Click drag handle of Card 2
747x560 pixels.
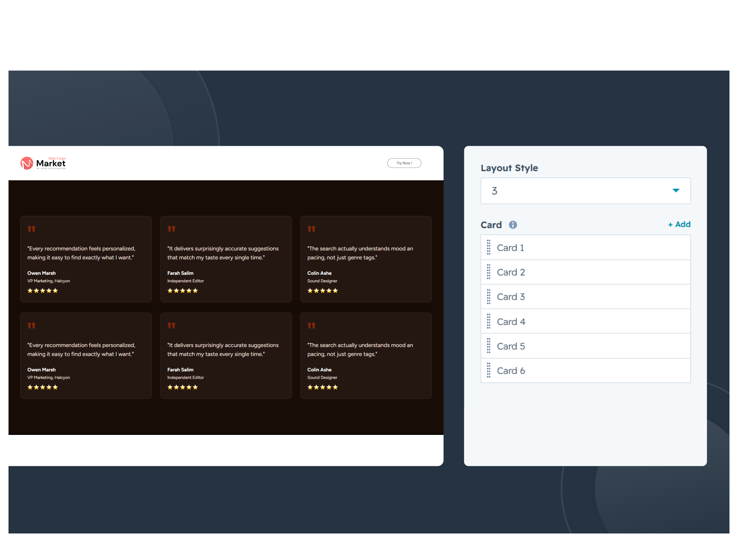point(488,272)
